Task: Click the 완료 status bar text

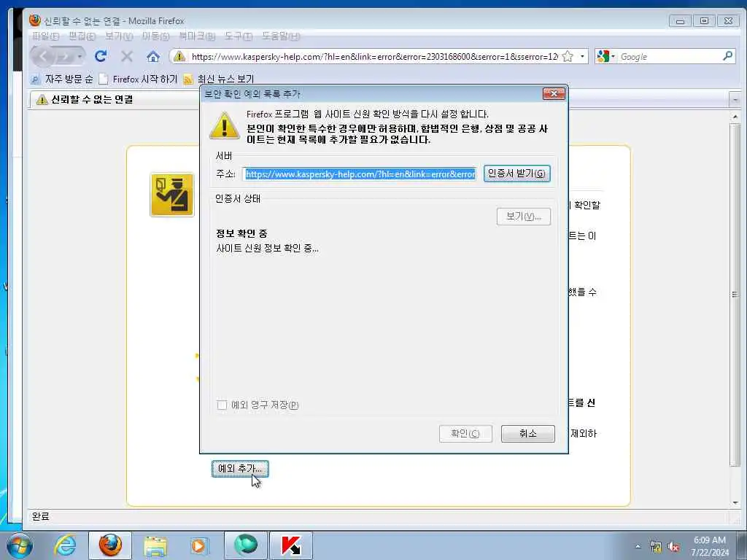Action: (41, 516)
